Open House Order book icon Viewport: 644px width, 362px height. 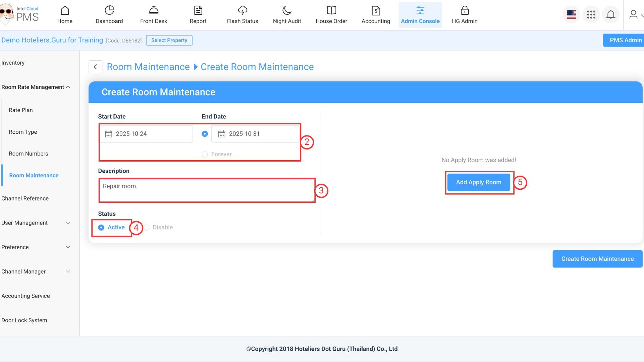(331, 11)
